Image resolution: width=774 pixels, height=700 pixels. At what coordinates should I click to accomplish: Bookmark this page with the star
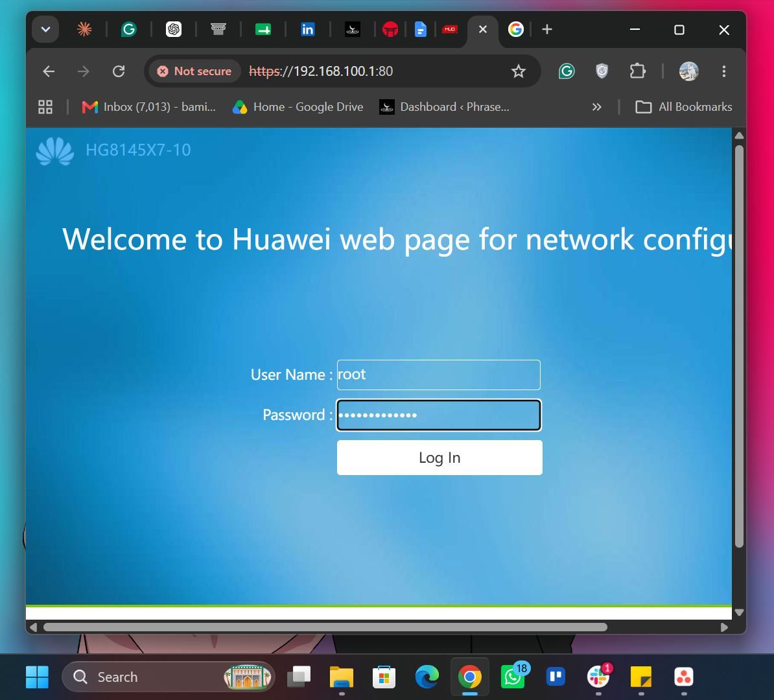coord(519,71)
